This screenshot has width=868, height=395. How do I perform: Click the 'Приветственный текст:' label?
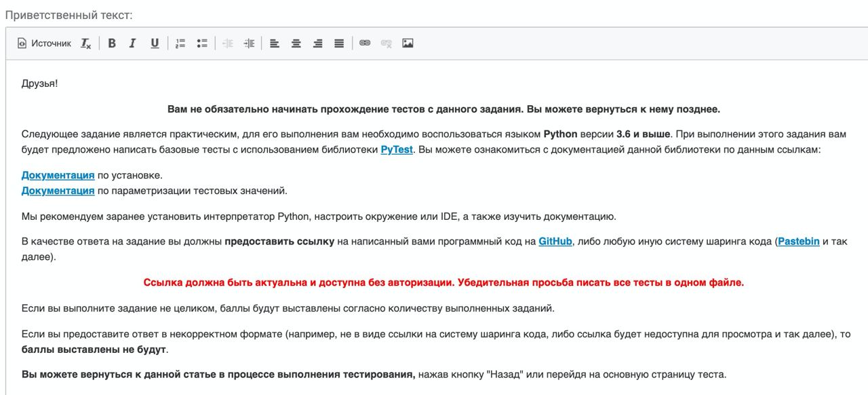click(69, 14)
